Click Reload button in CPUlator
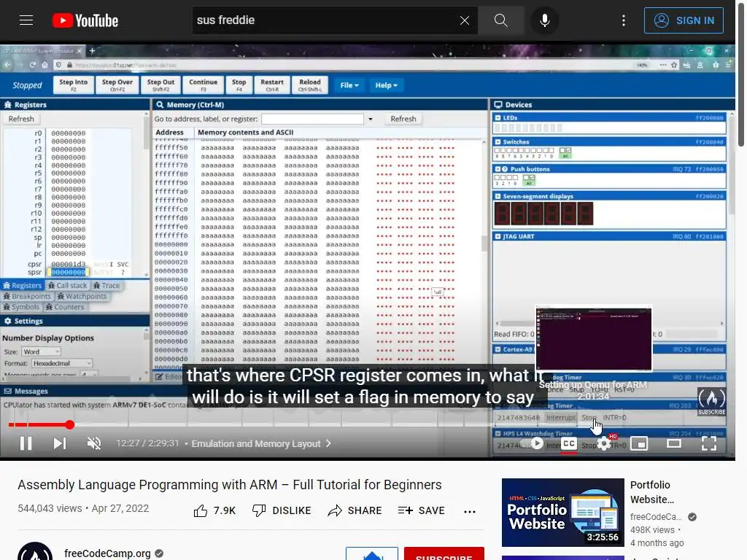The image size is (747, 560). (310, 85)
